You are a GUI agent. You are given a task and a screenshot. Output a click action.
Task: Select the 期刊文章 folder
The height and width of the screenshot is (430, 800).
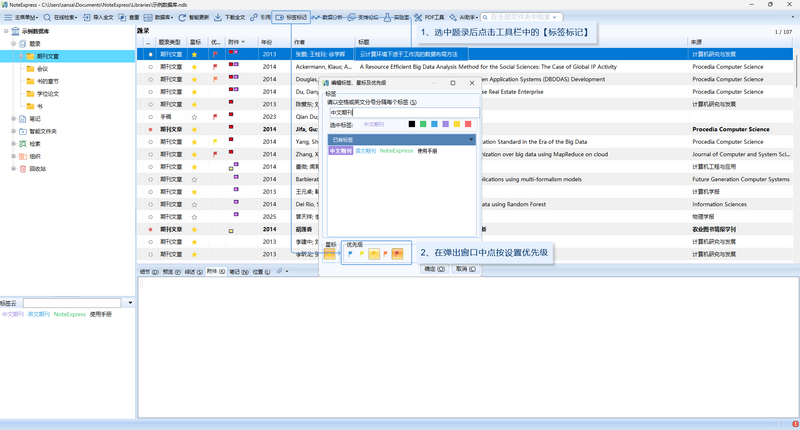click(47, 56)
